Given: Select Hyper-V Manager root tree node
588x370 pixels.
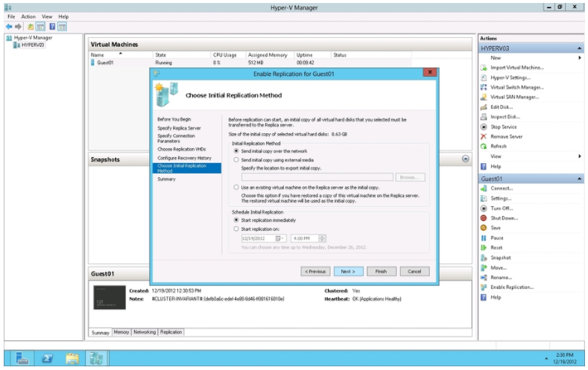Looking at the screenshot, I should coord(33,38).
